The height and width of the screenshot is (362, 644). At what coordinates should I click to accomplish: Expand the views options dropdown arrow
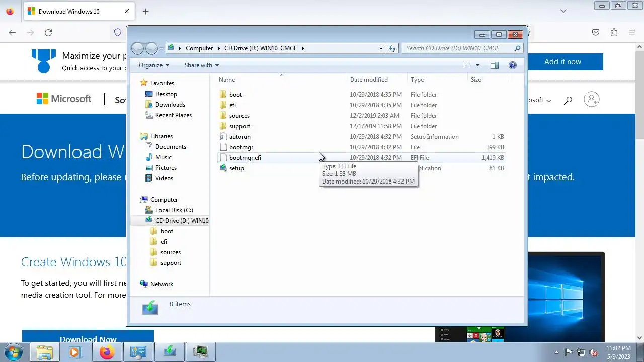coord(477,65)
